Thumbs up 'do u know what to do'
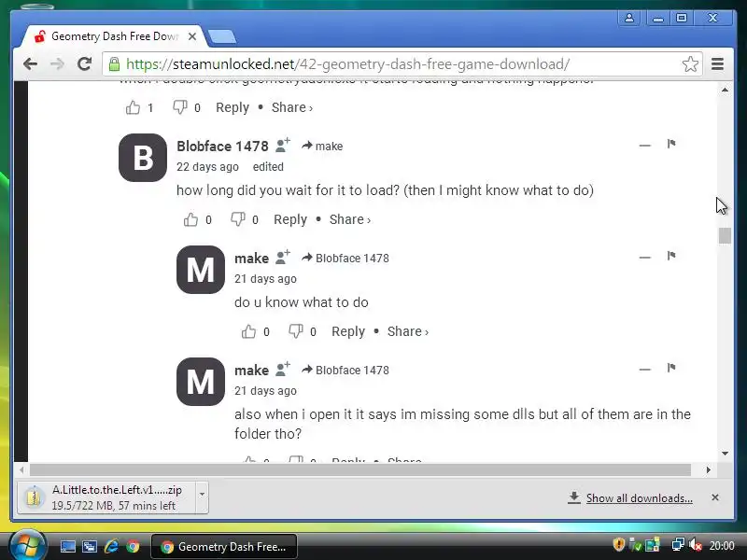This screenshot has height=560, width=747. (x=248, y=331)
